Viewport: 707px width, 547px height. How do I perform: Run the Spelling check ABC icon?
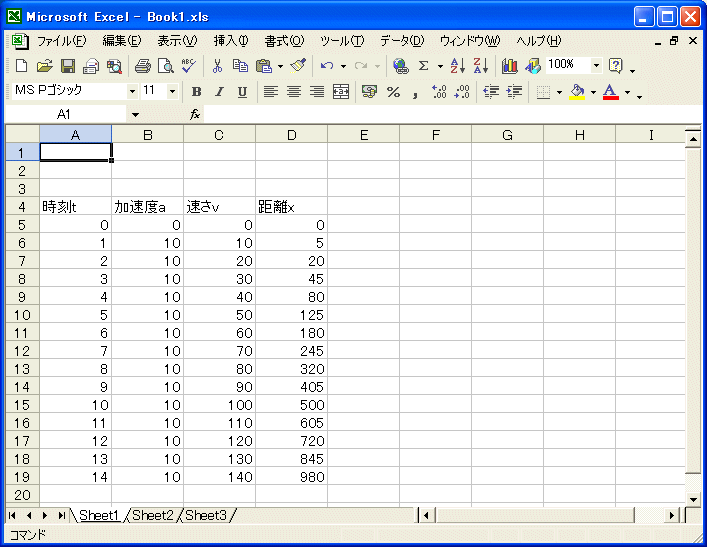tap(189, 66)
